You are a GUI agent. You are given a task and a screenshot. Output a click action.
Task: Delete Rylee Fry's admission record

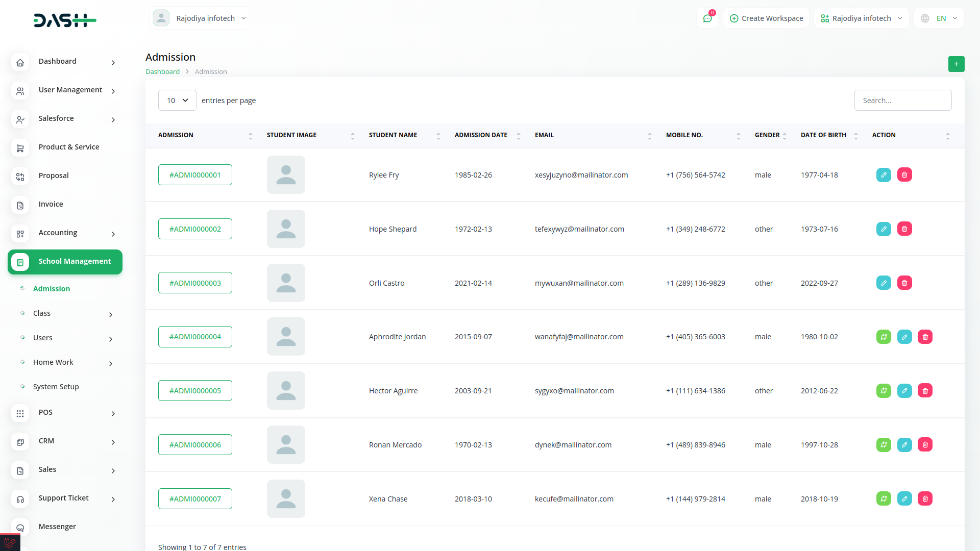(904, 175)
